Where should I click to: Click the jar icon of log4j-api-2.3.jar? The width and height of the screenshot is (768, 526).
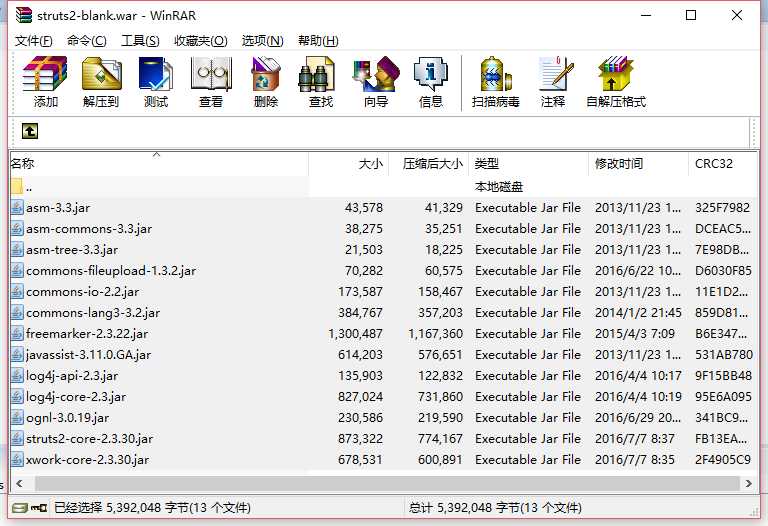[17, 376]
